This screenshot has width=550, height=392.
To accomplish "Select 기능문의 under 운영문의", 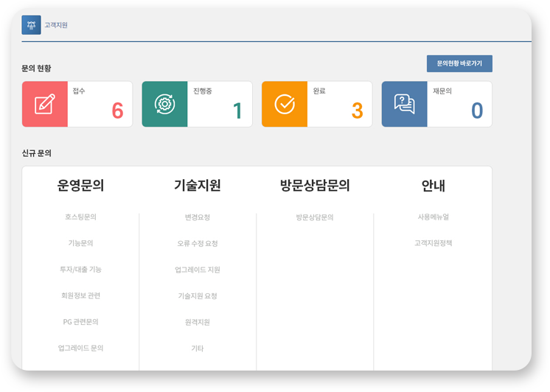I will click(80, 243).
